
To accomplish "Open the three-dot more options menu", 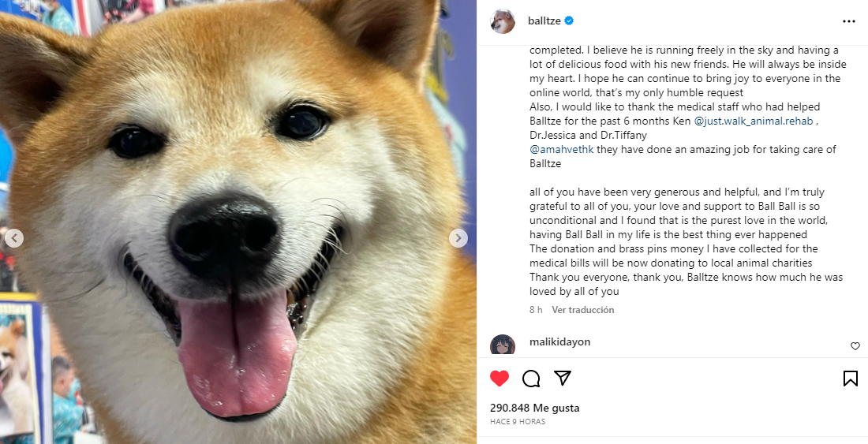I will pyautogui.click(x=848, y=21).
